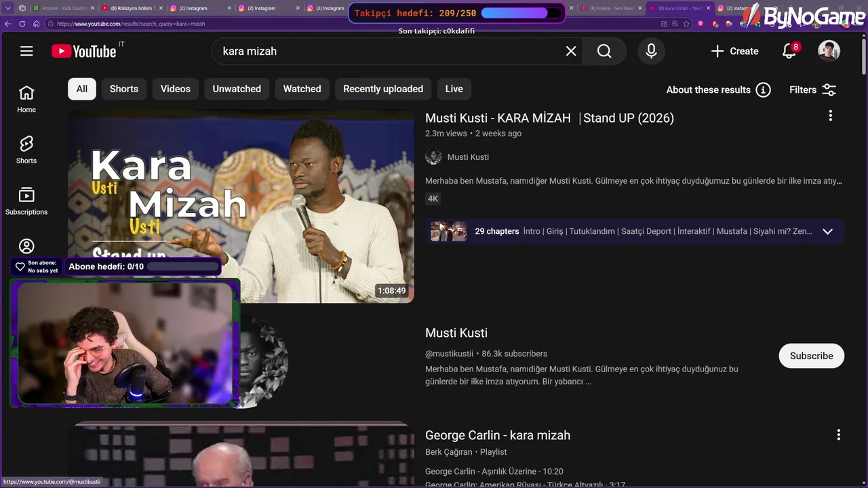Click the Berk Çağıran playlist owner

tap(449, 452)
